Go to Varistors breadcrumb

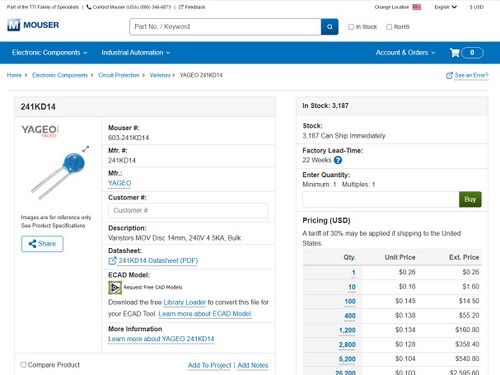tap(160, 75)
